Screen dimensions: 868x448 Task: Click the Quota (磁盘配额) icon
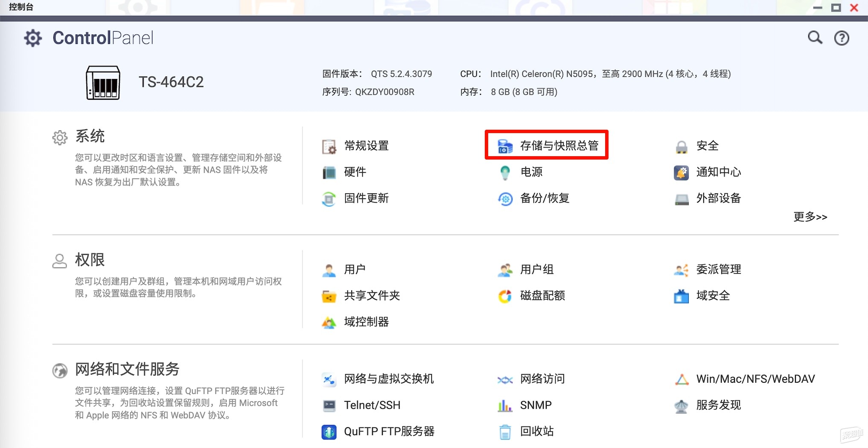(505, 296)
